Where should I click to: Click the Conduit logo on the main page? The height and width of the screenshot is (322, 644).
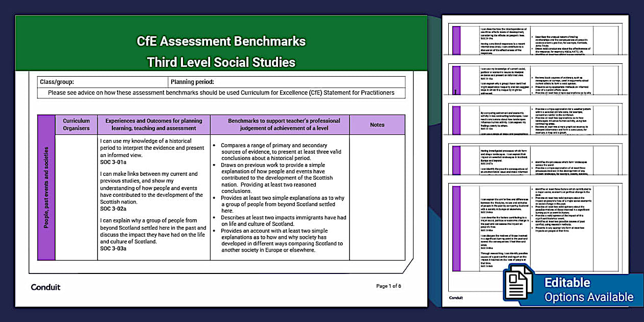click(45, 287)
